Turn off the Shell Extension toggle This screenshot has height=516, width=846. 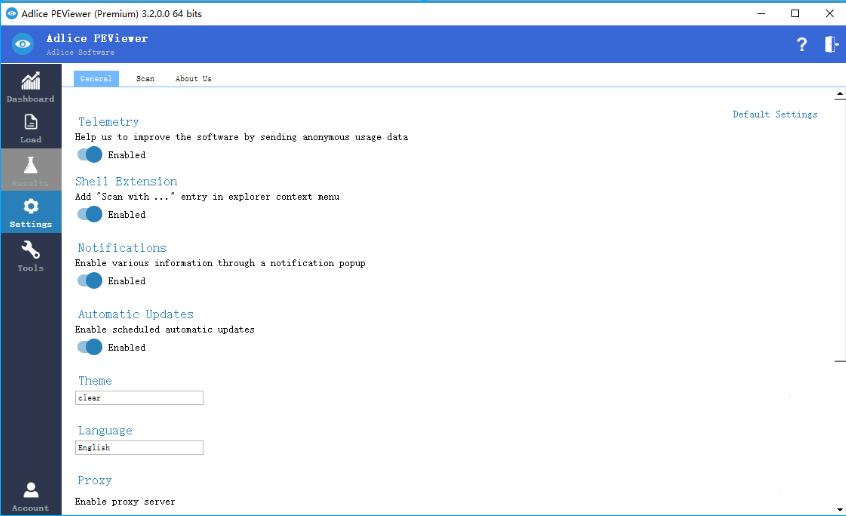click(x=90, y=214)
